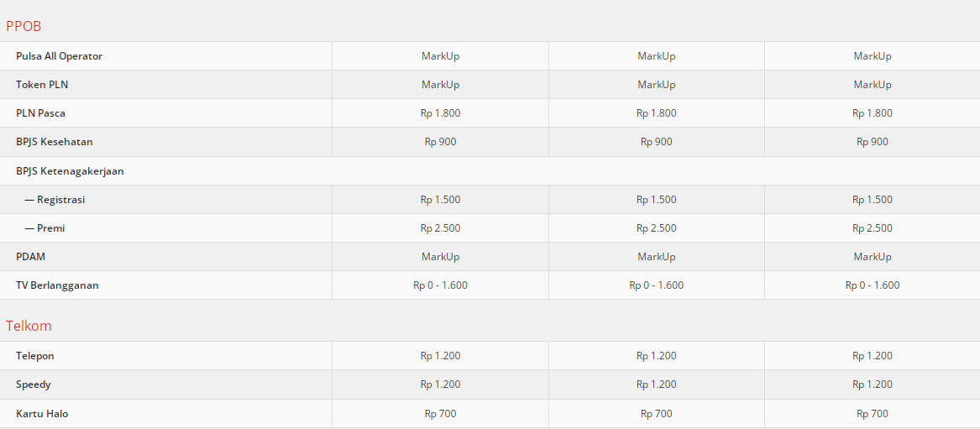
Task: Click the leftmost MarkUp value for Token PLN
Action: pyautogui.click(x=440, y=85)
